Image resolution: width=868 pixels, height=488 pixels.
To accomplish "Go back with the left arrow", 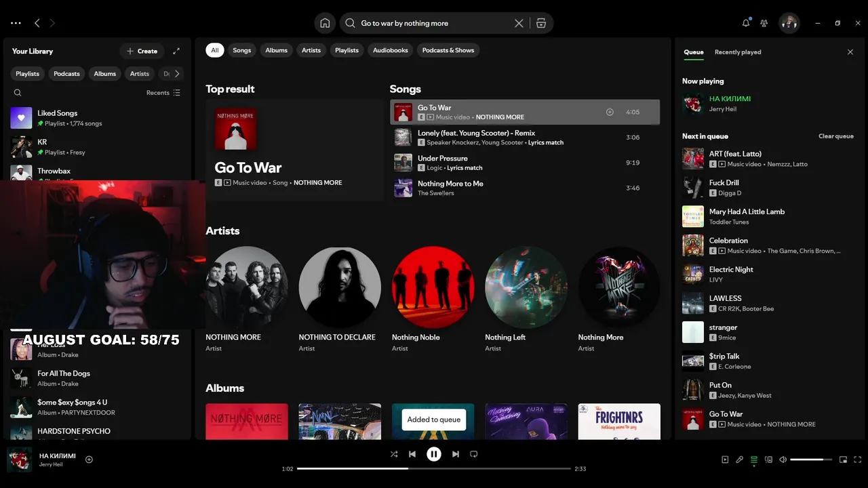I will coord(37,23).
